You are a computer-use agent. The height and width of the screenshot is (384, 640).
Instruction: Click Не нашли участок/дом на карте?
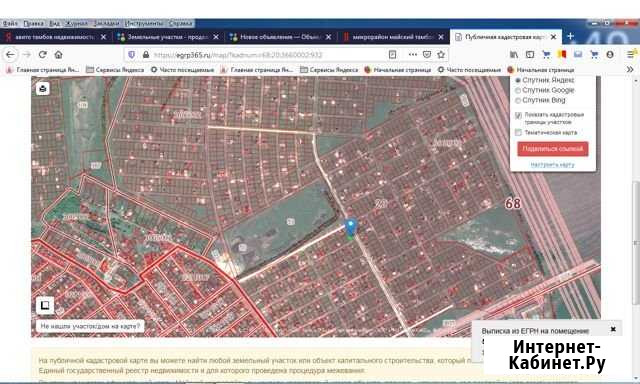coord(90,326)
